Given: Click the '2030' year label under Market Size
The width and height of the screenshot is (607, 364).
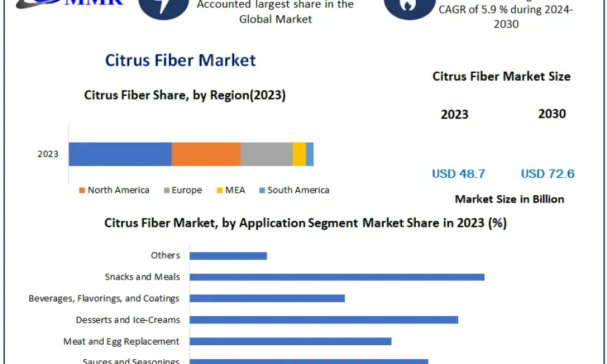Looking at the screenshot, I should (552, 113).
